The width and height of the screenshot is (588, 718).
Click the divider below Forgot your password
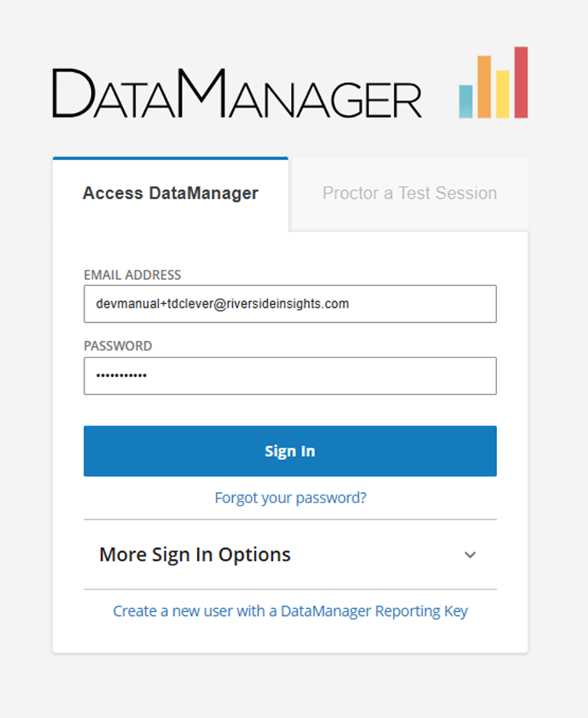[290, 519]
